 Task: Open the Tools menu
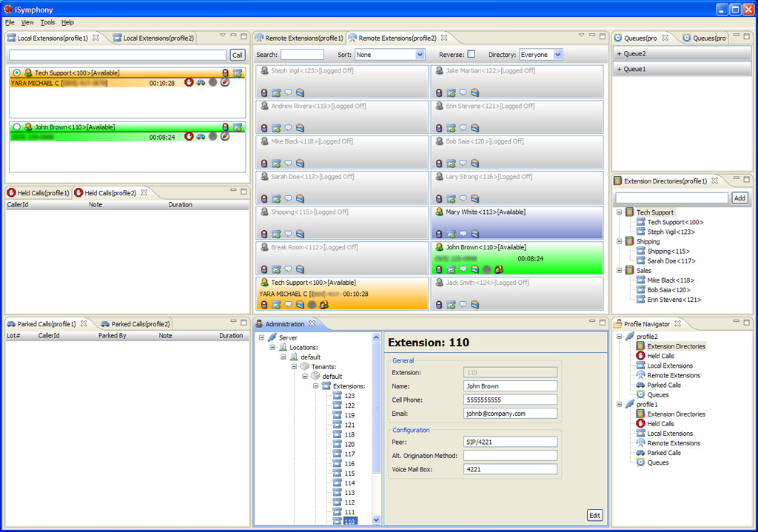click(x=47, y=22)
